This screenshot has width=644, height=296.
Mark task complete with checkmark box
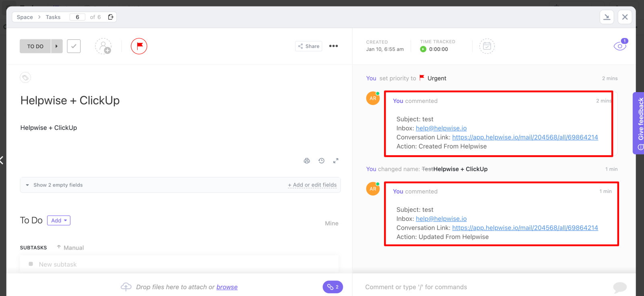pyautogui.click(x=74, y=46)
